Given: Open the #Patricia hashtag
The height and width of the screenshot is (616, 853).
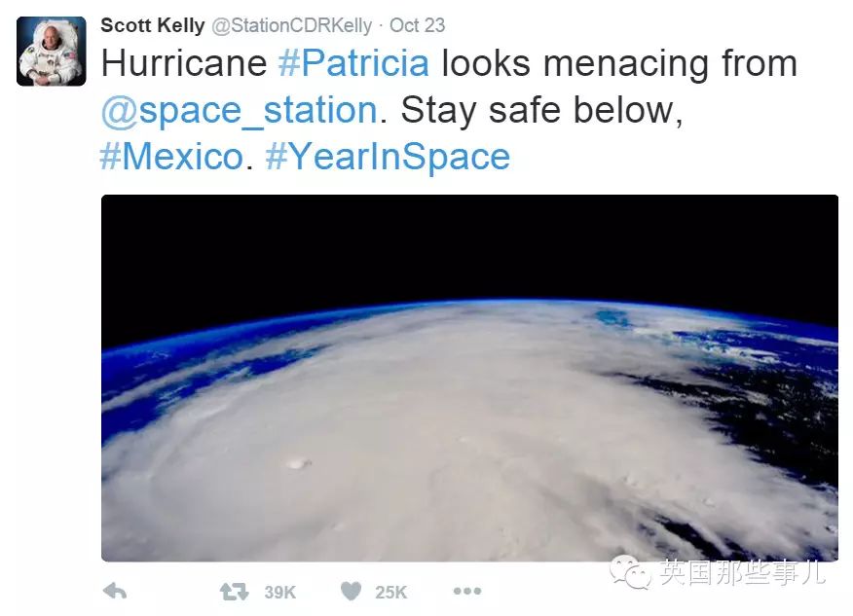Looking at the screenshot, I should tap(353, 63).
